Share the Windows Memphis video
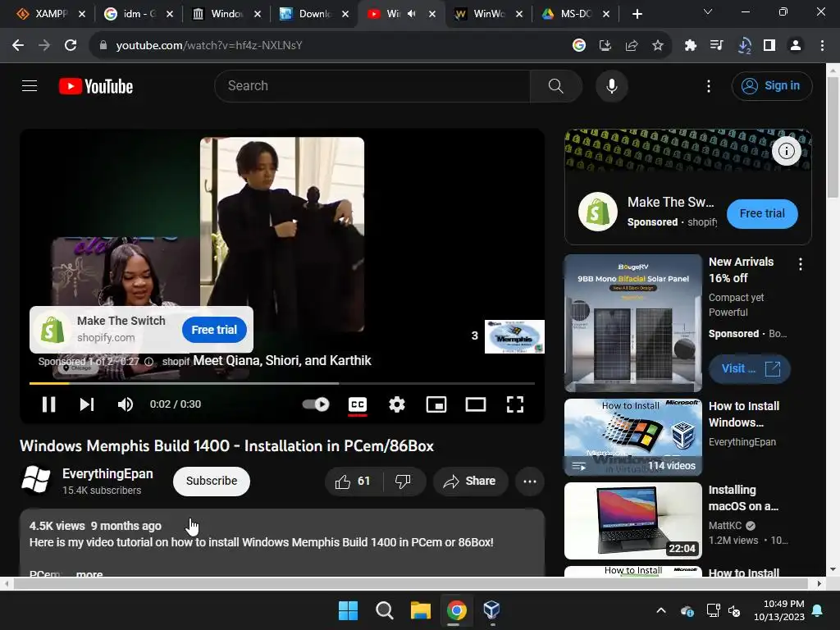Image resolution: width=840 pixels, height=630 pixels. point(470,481)
